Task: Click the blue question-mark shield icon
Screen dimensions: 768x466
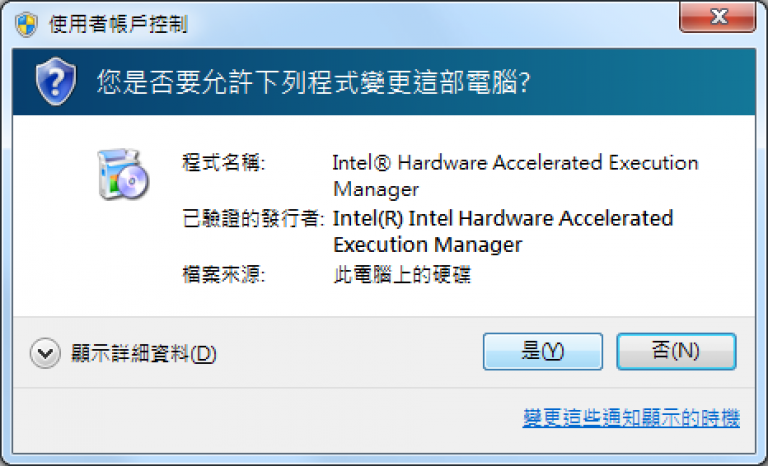Action: pos(56,81)
